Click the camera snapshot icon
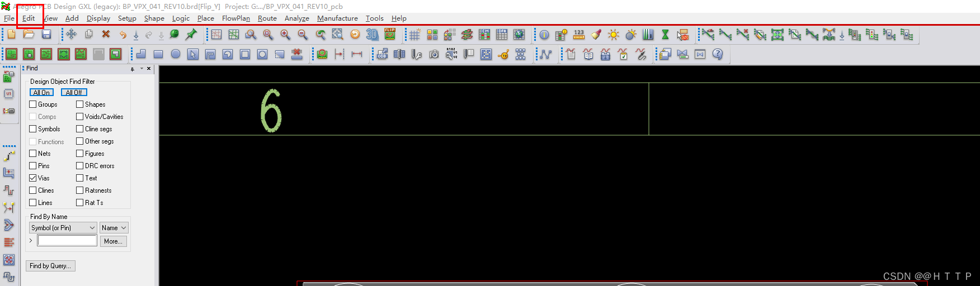 pyautogui.click(x=434, y=54)
